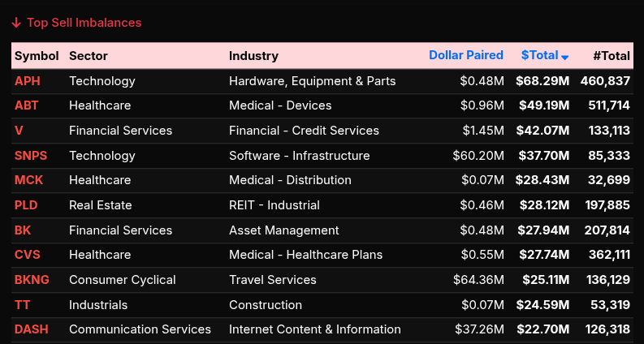Viewport: 644px width, 344px height.
Task: Open the CVS stock symbol
Action: click(27, 255)
